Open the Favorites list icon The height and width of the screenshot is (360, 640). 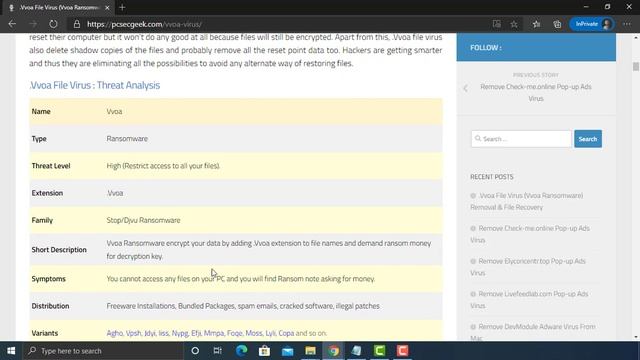pyautogui.click(x=536, y=24)
